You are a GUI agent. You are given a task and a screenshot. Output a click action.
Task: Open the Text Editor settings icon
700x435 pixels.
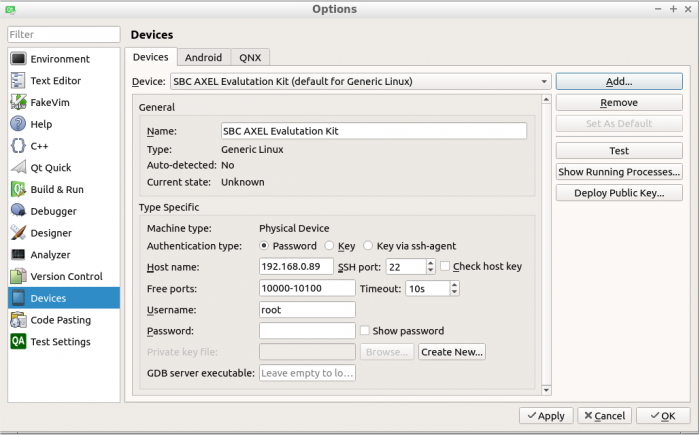(x=18, y=81)
